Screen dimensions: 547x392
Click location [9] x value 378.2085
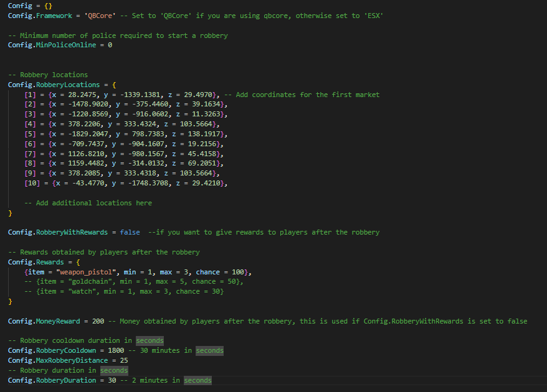(x=83, y=173)
